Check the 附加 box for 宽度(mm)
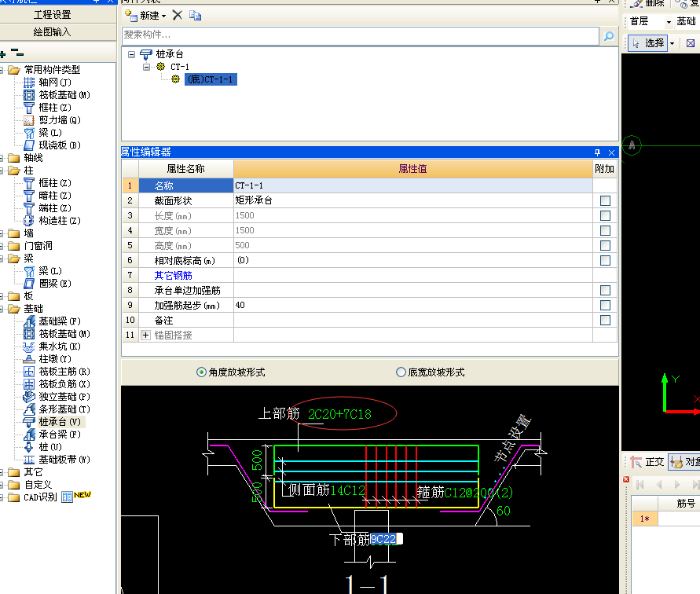Screen dimensions: 700x594 point(605,230)
